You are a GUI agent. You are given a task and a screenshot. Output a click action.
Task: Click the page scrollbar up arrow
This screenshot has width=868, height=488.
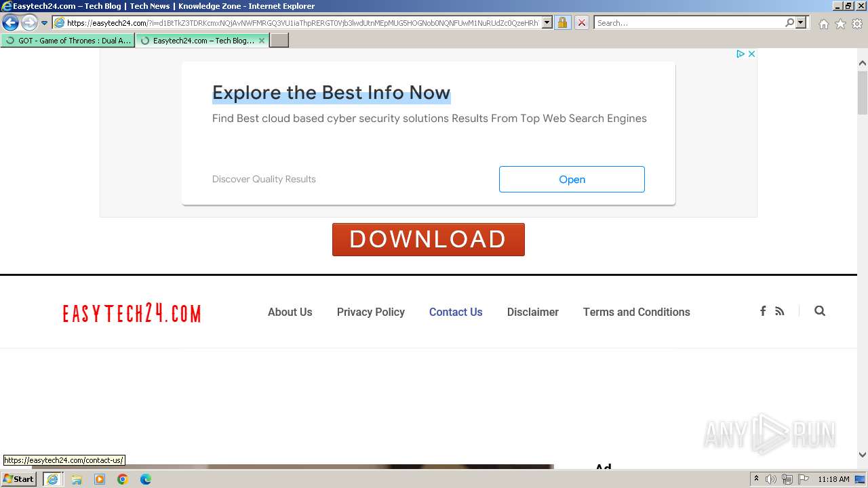point(863,63)
